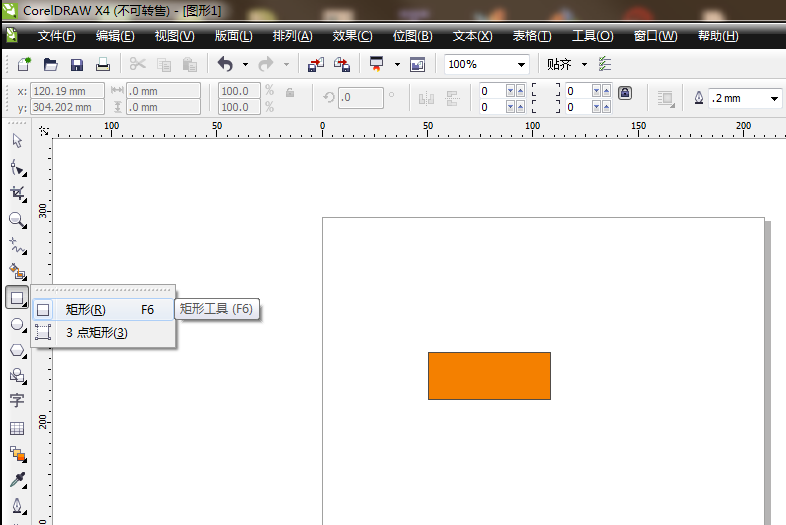This screenshot has width=786, height=525.
Task: Click the Import icon
Action: pos(316,64)
